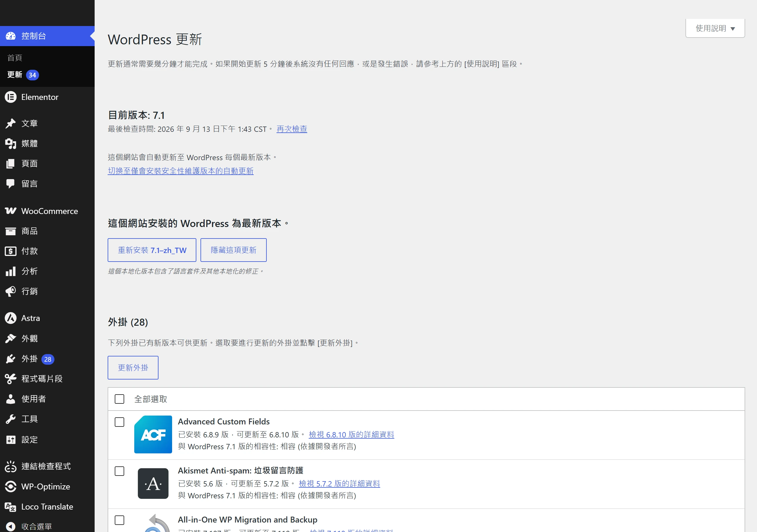Click the 留言 comments bubble icon

[11, 184]
